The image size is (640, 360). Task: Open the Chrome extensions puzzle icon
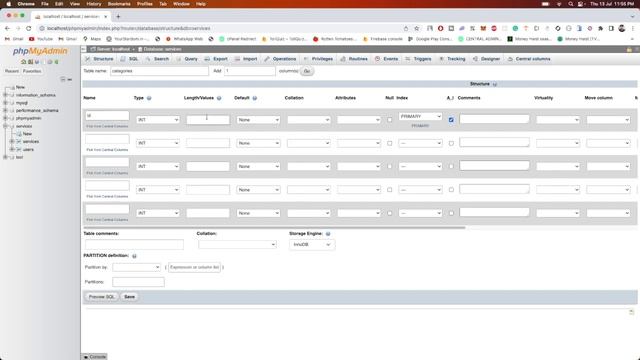pos(600,28)
